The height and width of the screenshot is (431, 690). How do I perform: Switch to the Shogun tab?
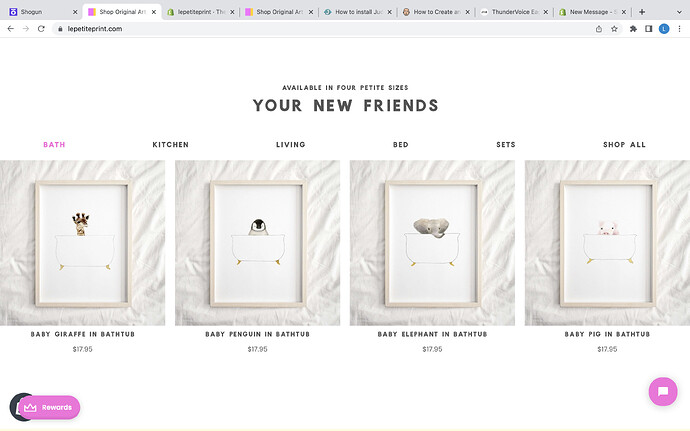(38, 12)
